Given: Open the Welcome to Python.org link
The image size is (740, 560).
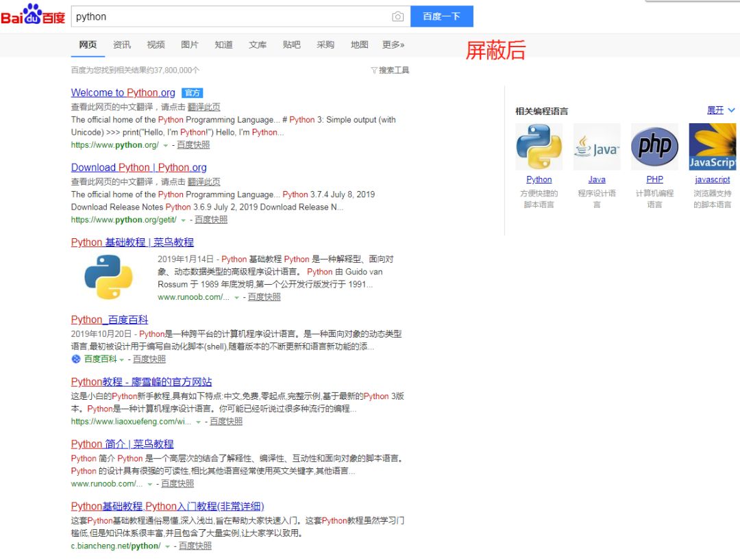Looking at the screenshot, I should (123, 92).
